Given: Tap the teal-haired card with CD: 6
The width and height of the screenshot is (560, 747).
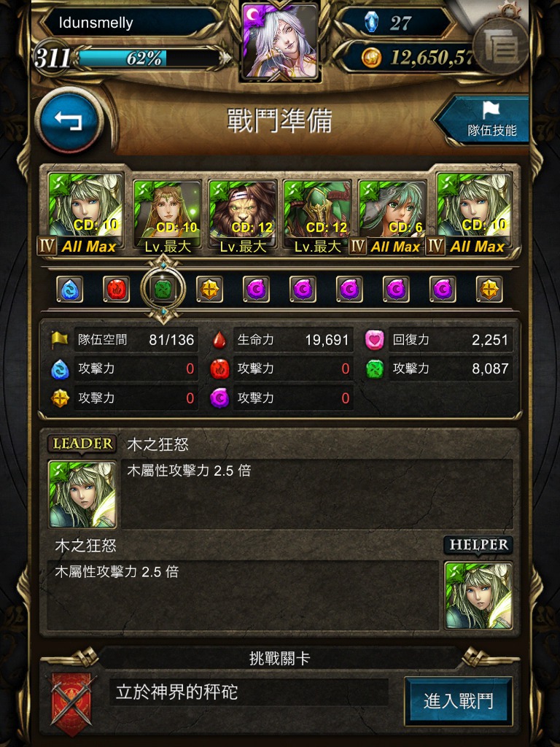Looking at the screenshot, I should tap(392, 217).
